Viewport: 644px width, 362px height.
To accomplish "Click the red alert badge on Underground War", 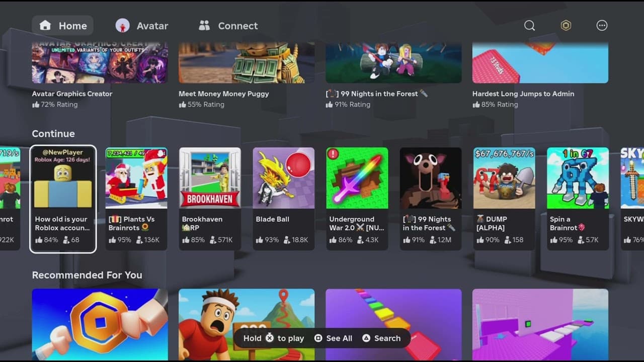I will click(x=333, y=154).
